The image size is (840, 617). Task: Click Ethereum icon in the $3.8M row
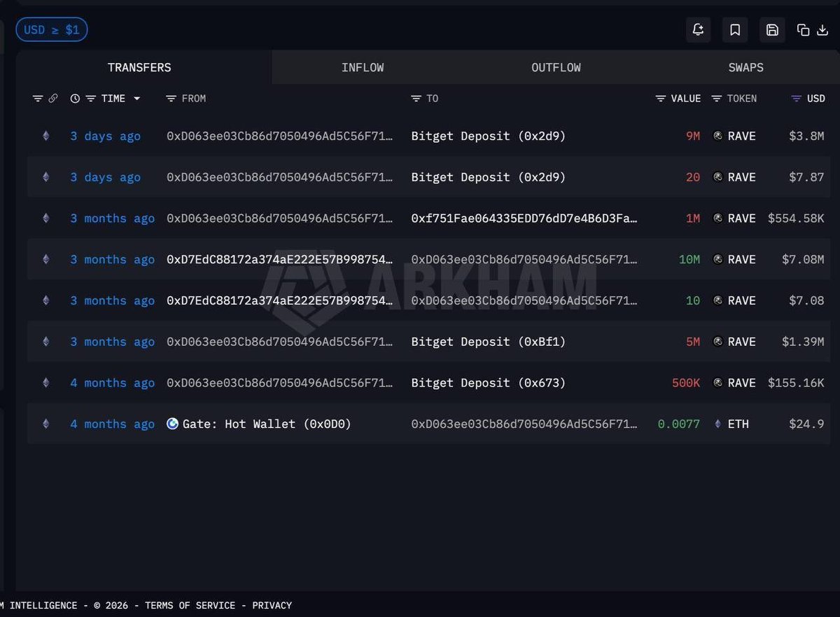[46, 137]
